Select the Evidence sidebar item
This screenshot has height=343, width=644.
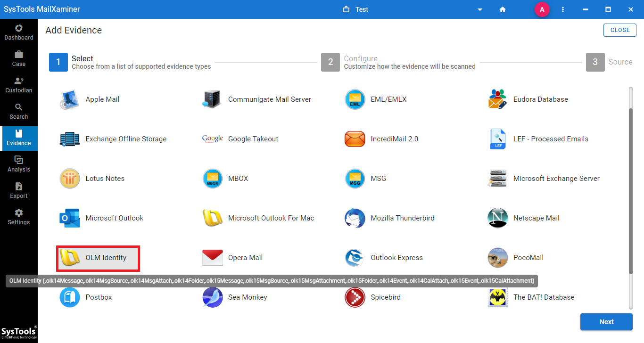19,138
